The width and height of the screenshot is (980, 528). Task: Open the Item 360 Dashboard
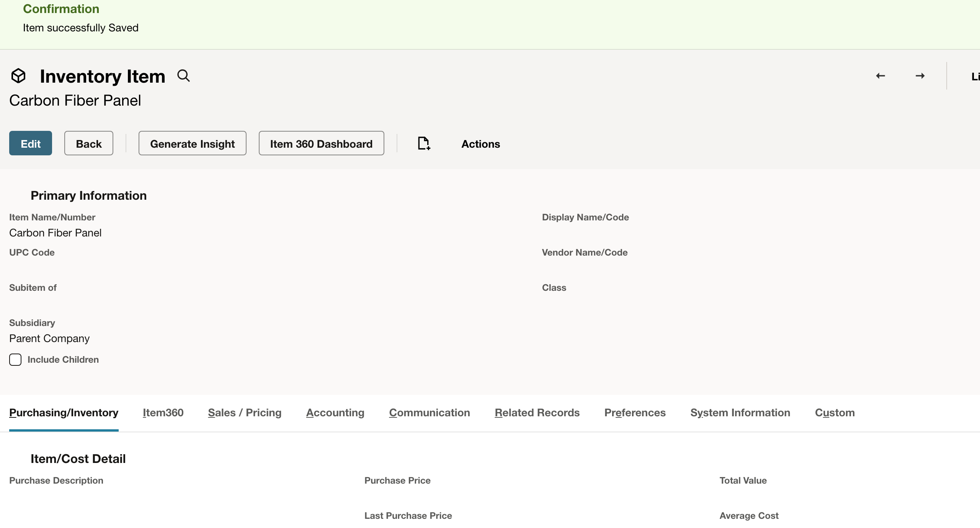coord(322,143)
